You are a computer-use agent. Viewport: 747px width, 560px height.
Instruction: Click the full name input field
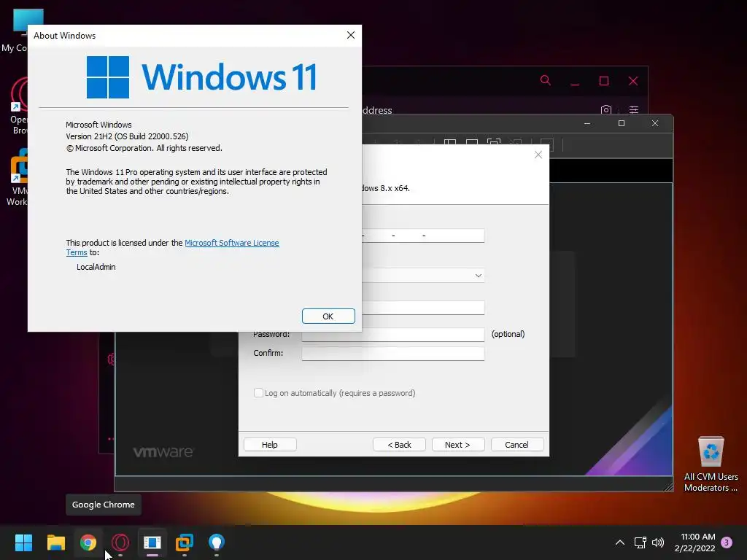click(x=423, y=308)
